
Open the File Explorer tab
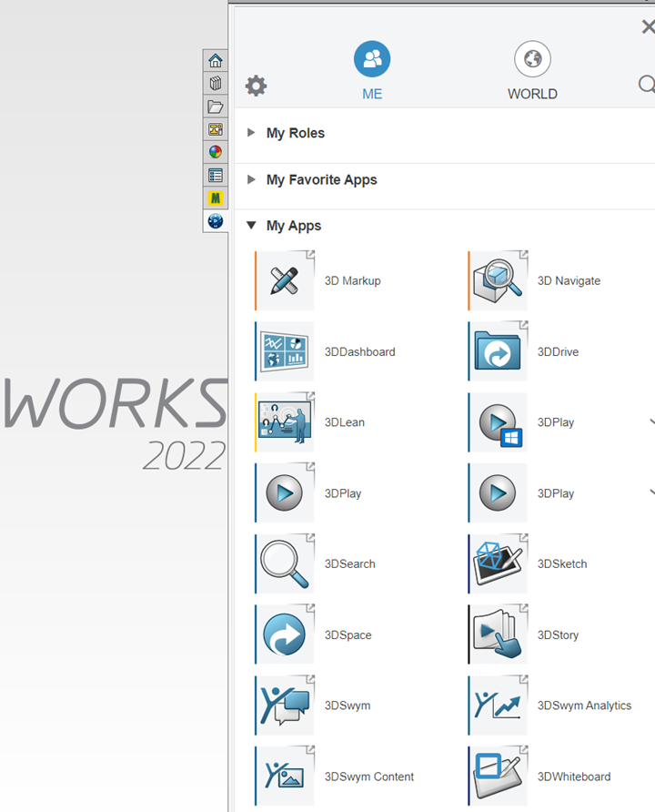pos(216,107)
